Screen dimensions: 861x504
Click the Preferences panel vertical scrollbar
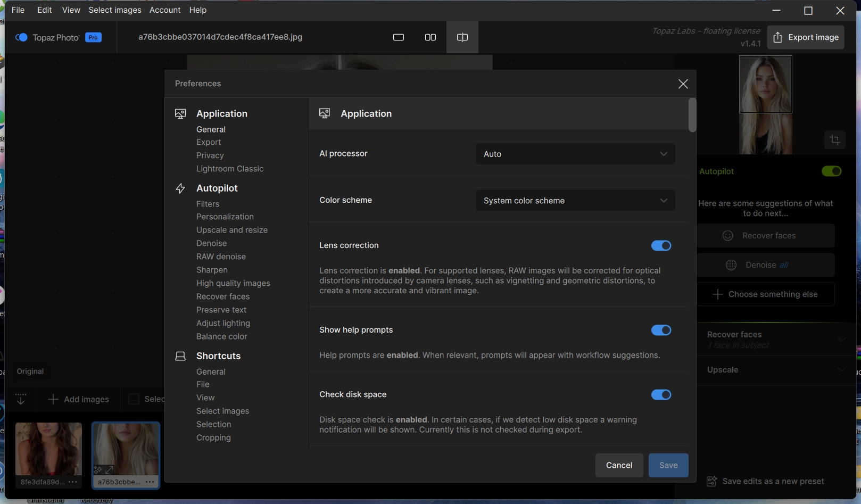[x=692, y=115]
